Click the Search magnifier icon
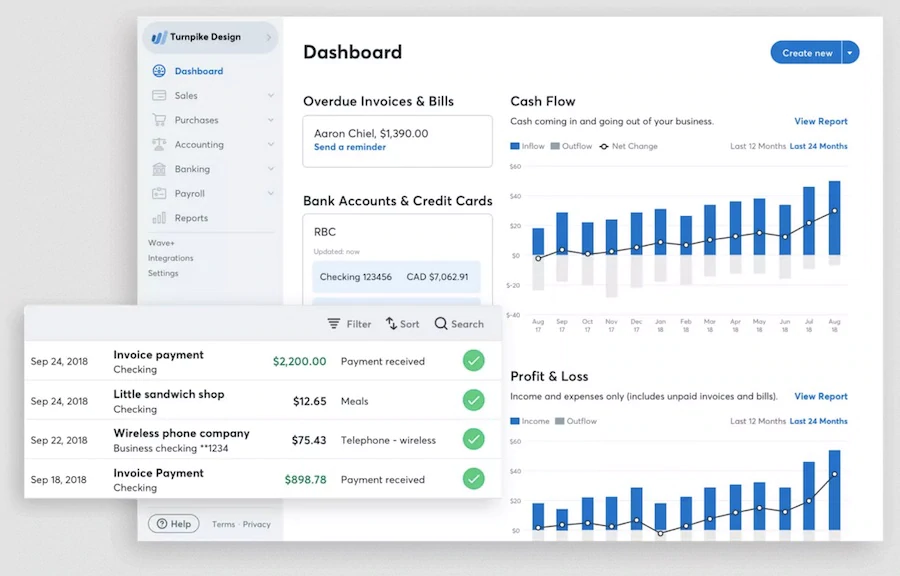900x576 pixels. pyautogui.click(x=441, y=324)
